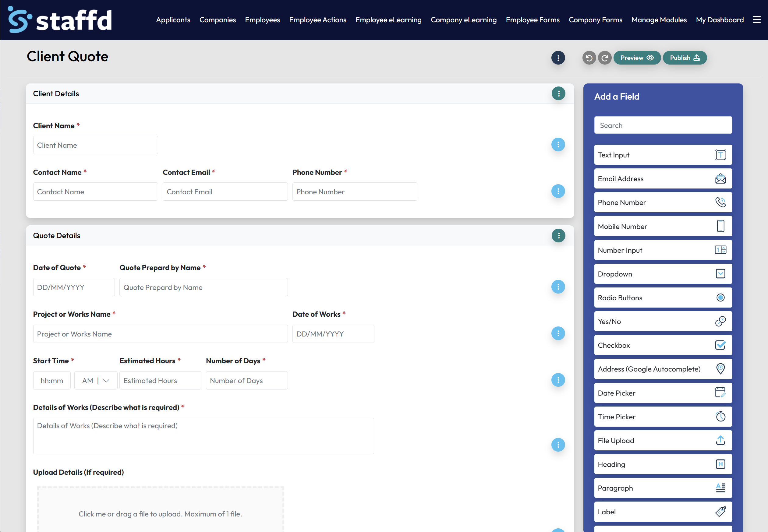Open the Employees nav item
The width and height of the screenshot is (768, 532).
click(x=262, y=20)
